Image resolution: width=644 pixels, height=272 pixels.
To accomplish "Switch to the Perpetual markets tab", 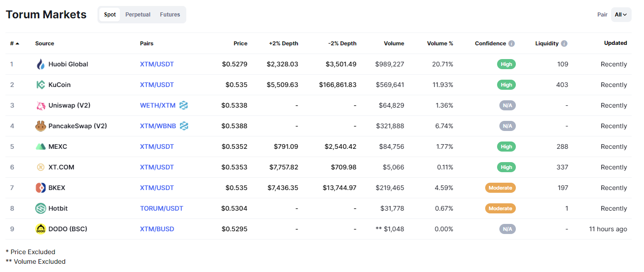I will pos(138,15).
